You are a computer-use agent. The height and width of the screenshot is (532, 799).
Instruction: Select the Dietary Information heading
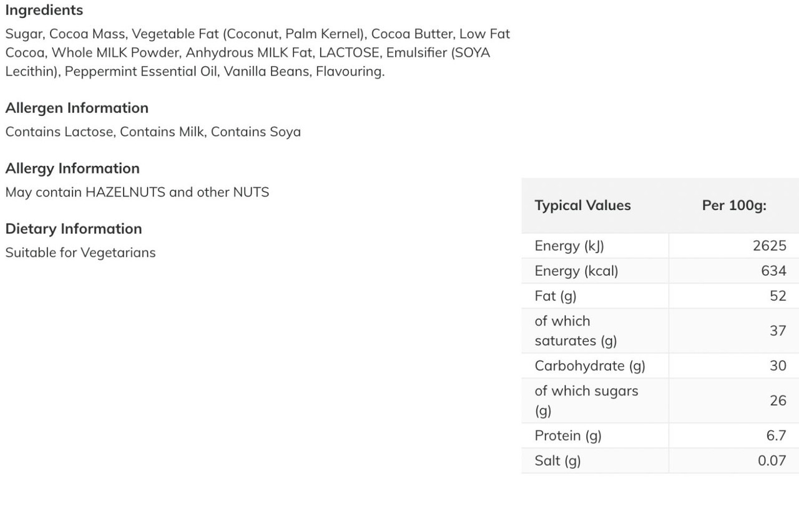tap(74, 229)
